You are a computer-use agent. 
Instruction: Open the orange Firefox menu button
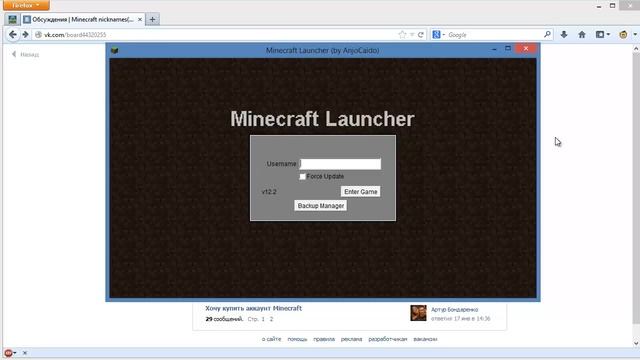(26, 5)
